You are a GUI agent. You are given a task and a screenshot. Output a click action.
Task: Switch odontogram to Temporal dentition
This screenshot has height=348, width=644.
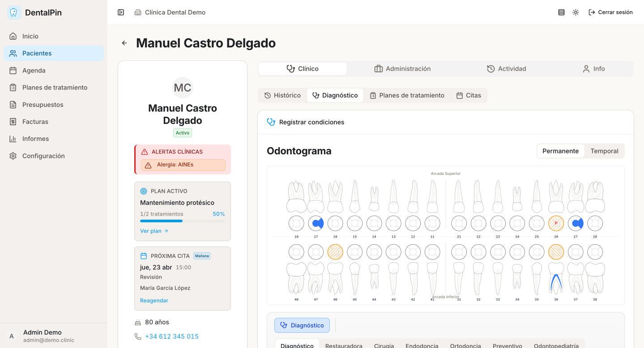(604, 151)
